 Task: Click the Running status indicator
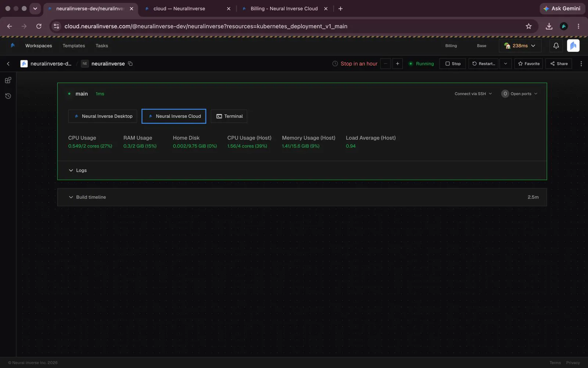[x=421, y=64]
